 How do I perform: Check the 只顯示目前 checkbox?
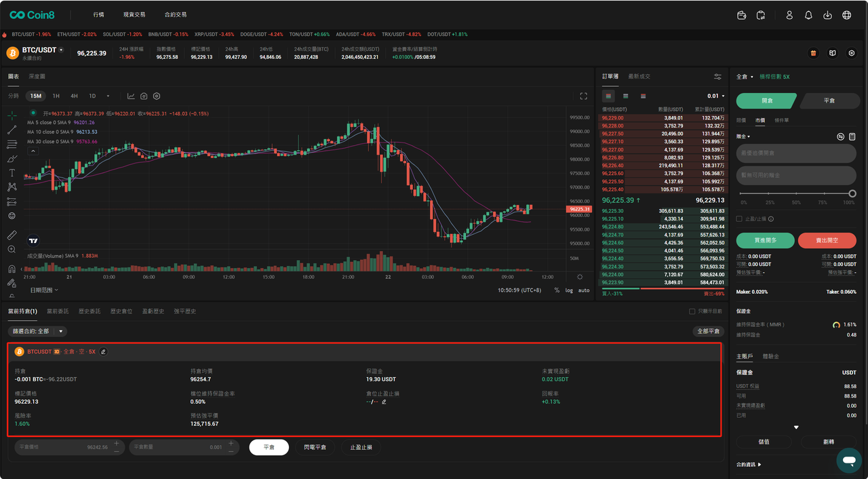tap(692, 311)
